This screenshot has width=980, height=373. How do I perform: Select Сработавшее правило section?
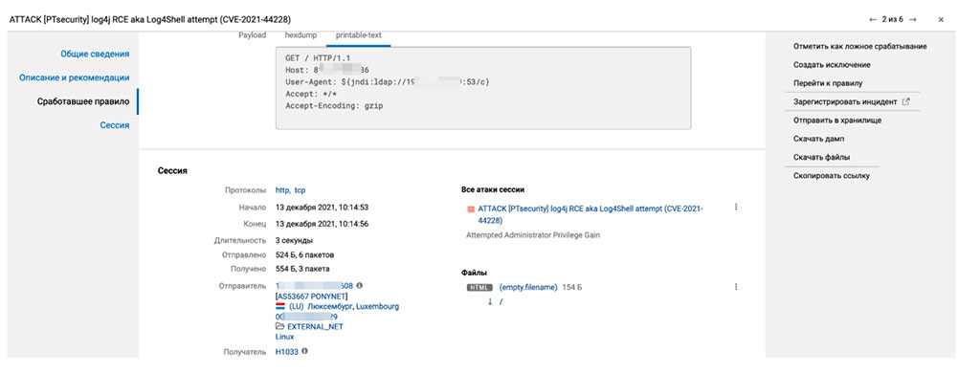point(83,101)
